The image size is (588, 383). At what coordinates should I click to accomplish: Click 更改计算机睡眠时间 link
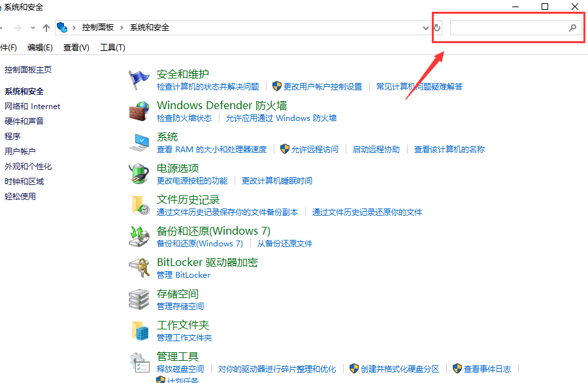click(277, 181)
